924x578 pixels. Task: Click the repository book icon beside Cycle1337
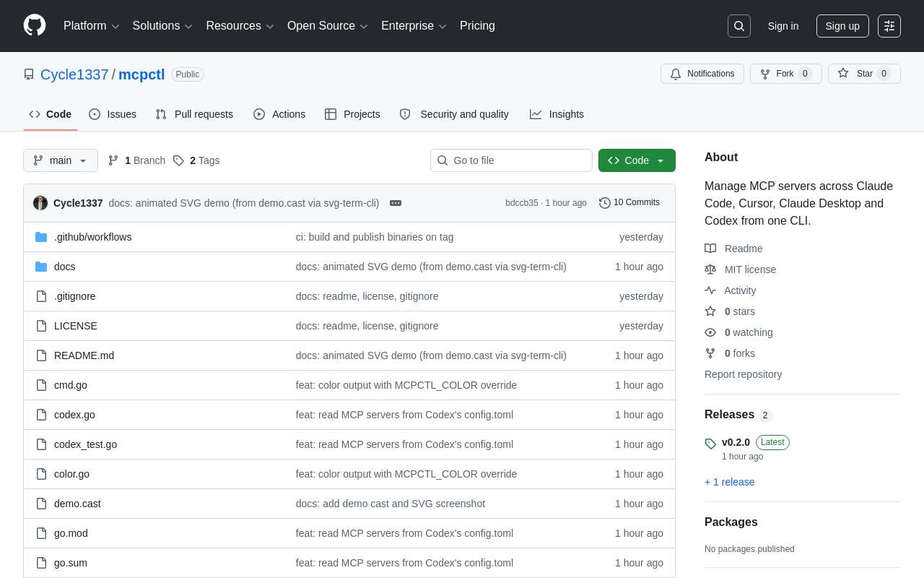pos(29,74)
